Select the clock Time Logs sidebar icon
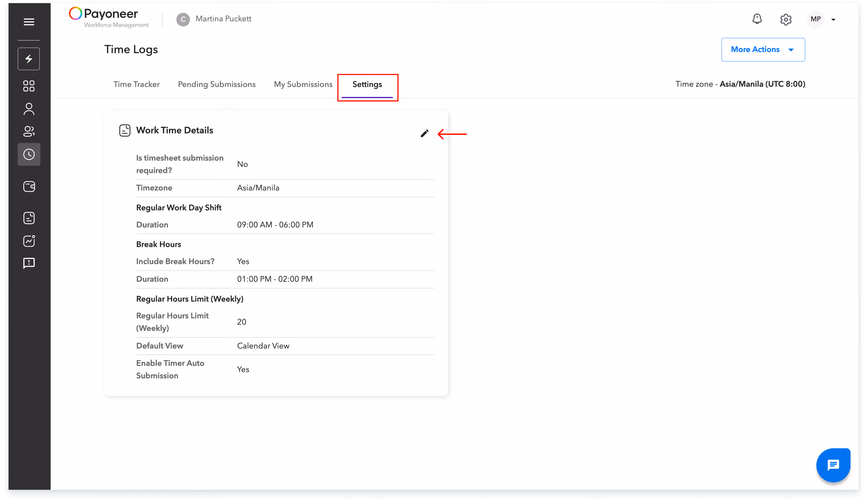The image size is (867, 504). (x=29, y=154)
